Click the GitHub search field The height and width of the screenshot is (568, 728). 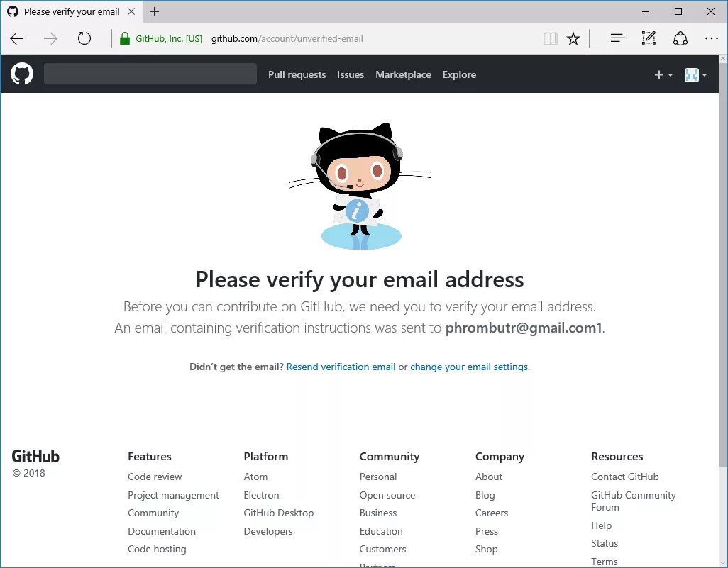click(150, 74)
